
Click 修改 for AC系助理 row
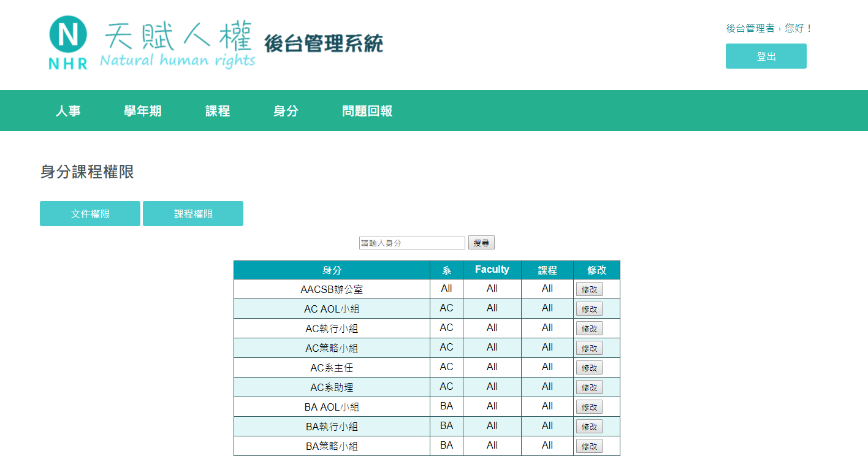click(x=589, y=387)
